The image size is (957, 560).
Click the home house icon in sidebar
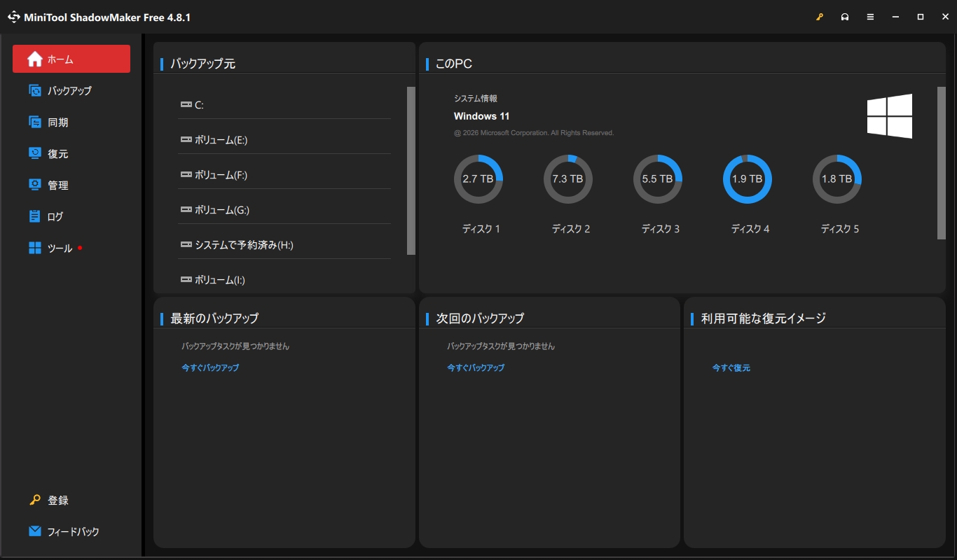coord(35,59)
